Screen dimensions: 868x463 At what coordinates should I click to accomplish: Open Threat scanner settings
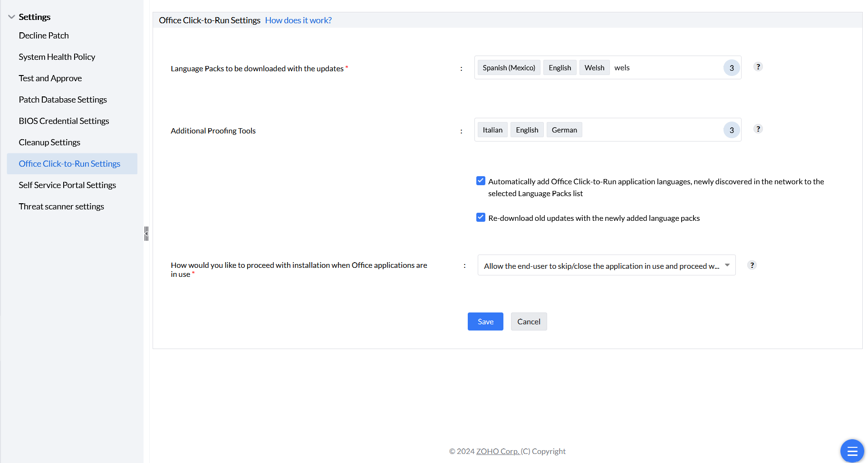[x=61, y=206]
